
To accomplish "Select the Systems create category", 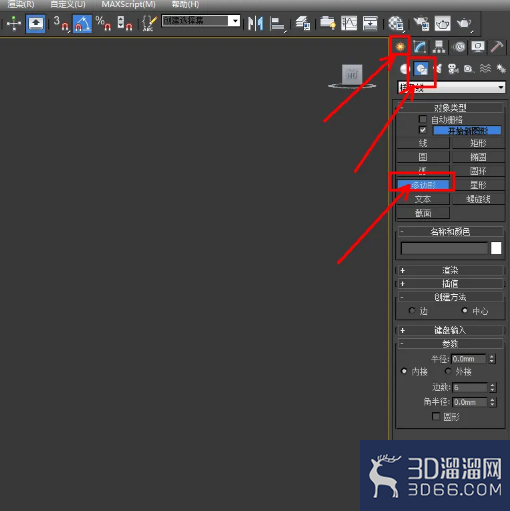I will pyautogui.click(x=501, y=69).
